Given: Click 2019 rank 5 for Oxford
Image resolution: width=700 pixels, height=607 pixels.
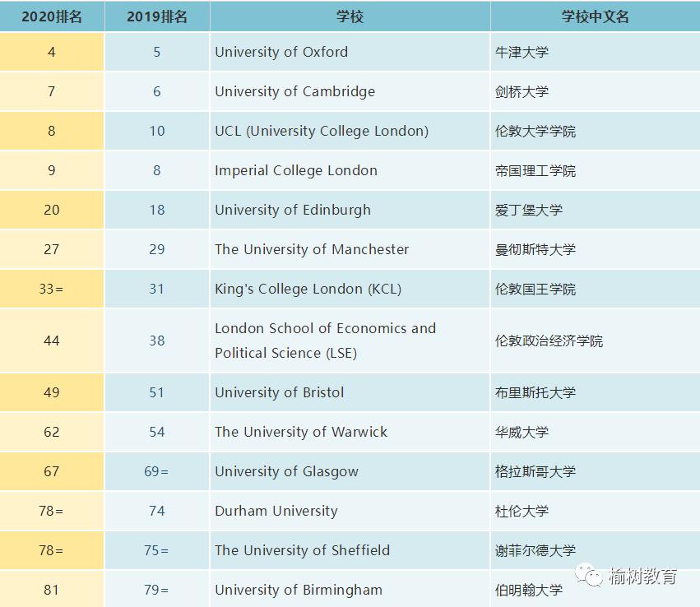Looking at the screenshot, I should pyautogui.click(x=157, y=52).
